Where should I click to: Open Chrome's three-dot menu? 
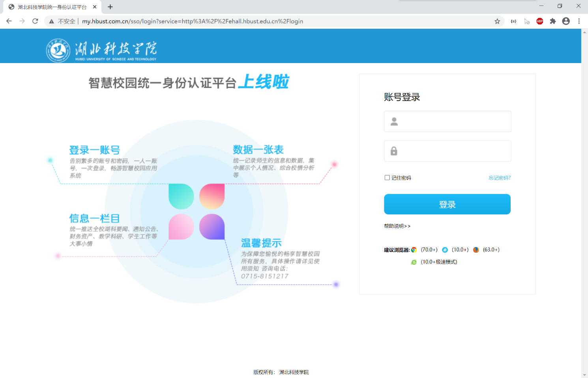pos(579,21)
